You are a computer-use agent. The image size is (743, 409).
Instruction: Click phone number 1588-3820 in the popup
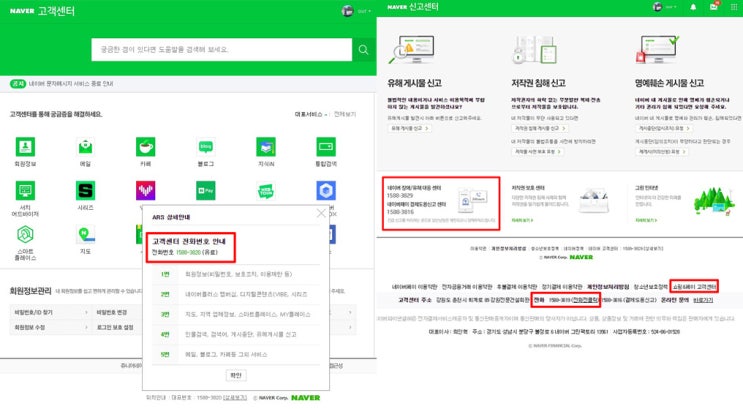click(x=188, y=253)
